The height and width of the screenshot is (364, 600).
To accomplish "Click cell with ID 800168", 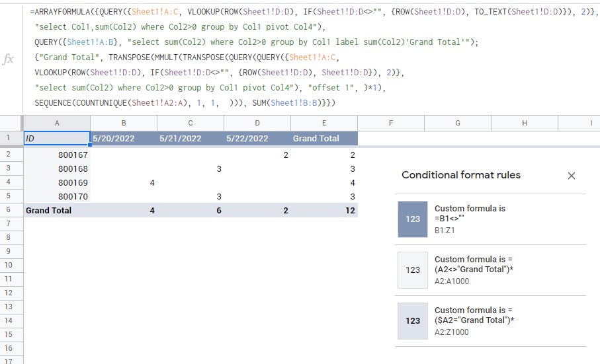I will click(x=57, y=168).
